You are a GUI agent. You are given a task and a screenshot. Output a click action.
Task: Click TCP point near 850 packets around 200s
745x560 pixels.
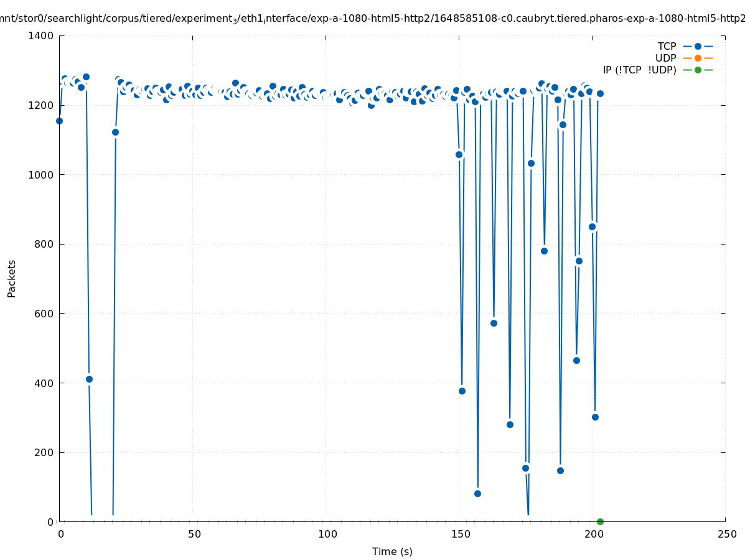coord(592,226)
